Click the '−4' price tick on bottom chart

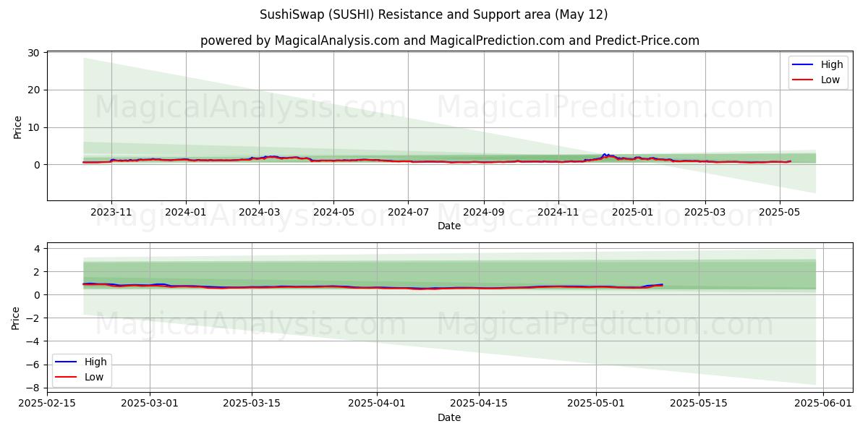tap(35, 341)
